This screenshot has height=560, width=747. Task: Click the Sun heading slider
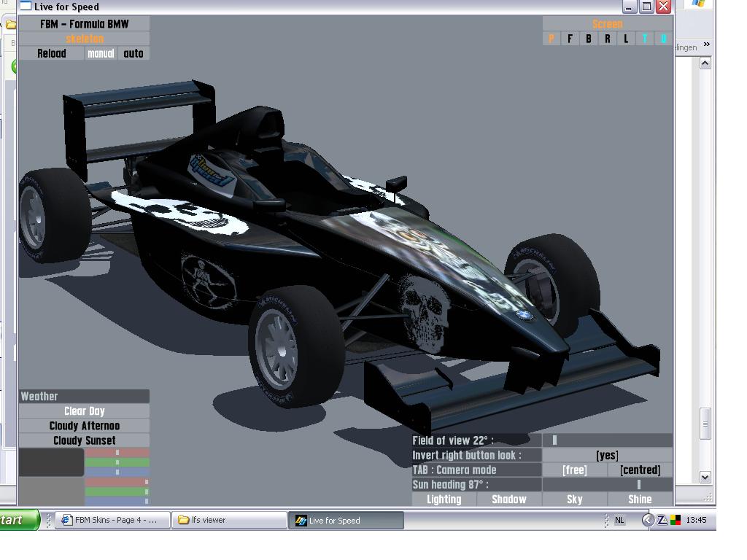click(x=608, y=485)
